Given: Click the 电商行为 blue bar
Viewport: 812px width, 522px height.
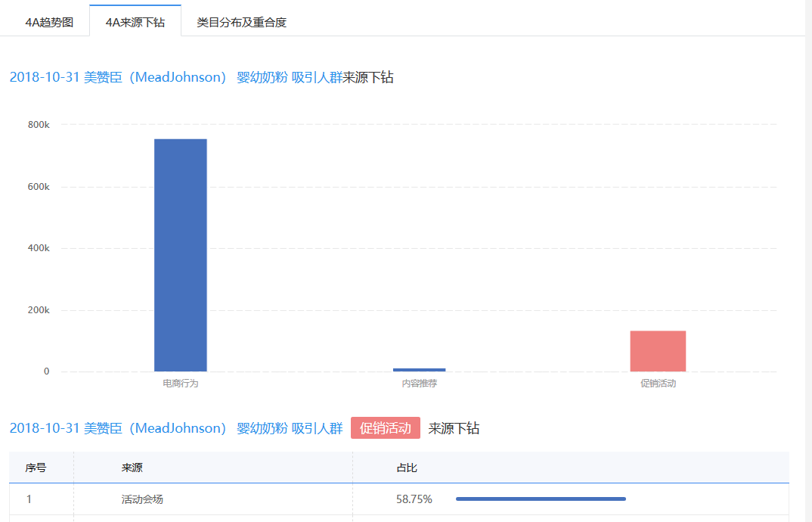Looking at the screenshot, I should 180,255.
